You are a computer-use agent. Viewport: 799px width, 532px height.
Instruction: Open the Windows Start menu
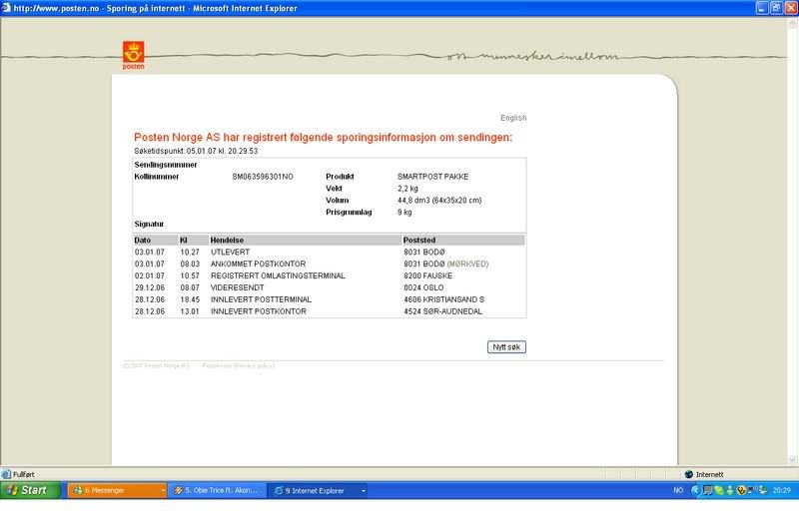coord(28,490)
